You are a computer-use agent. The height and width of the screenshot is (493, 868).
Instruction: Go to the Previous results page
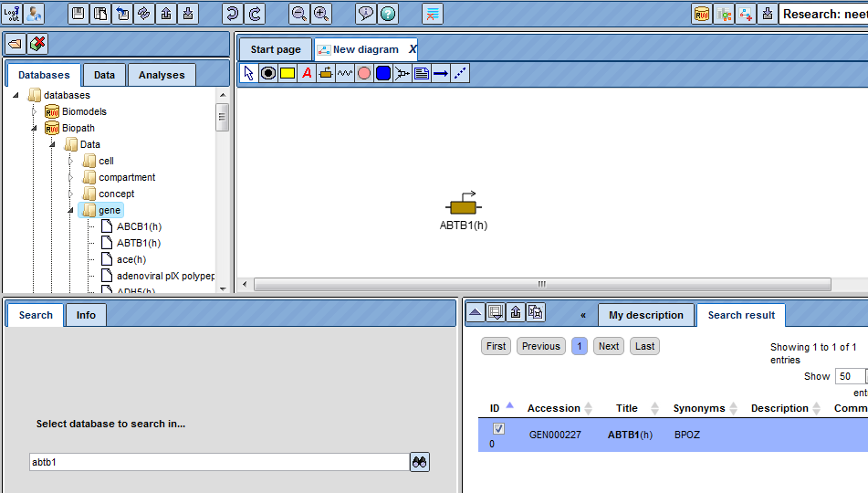541,346
